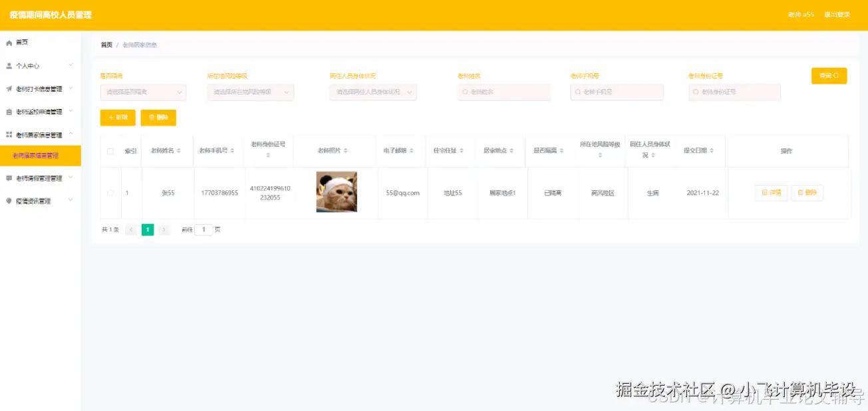Click the name cell 张55
Image resolution: width=868 pixels, height=411 pixels.
[x=168, y=193]
